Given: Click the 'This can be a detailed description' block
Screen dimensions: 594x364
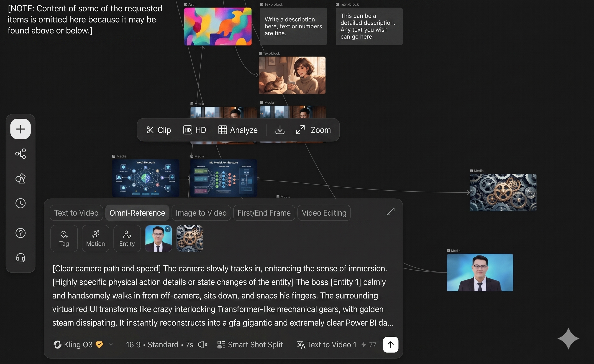Looking at the screenshot, I should click(369, 26).
